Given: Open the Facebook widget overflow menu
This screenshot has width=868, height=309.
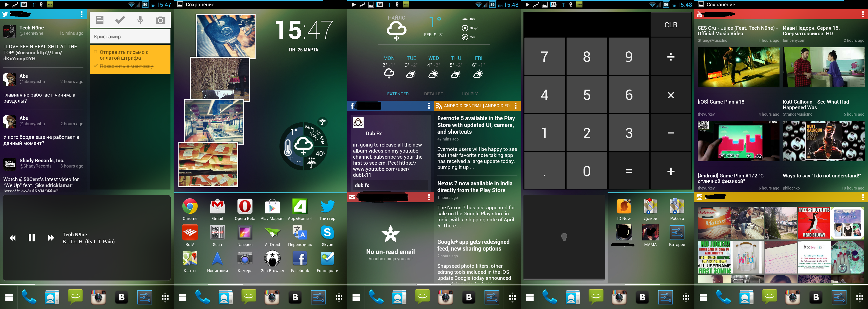Looking at the screenshot, I should (429, 105).
